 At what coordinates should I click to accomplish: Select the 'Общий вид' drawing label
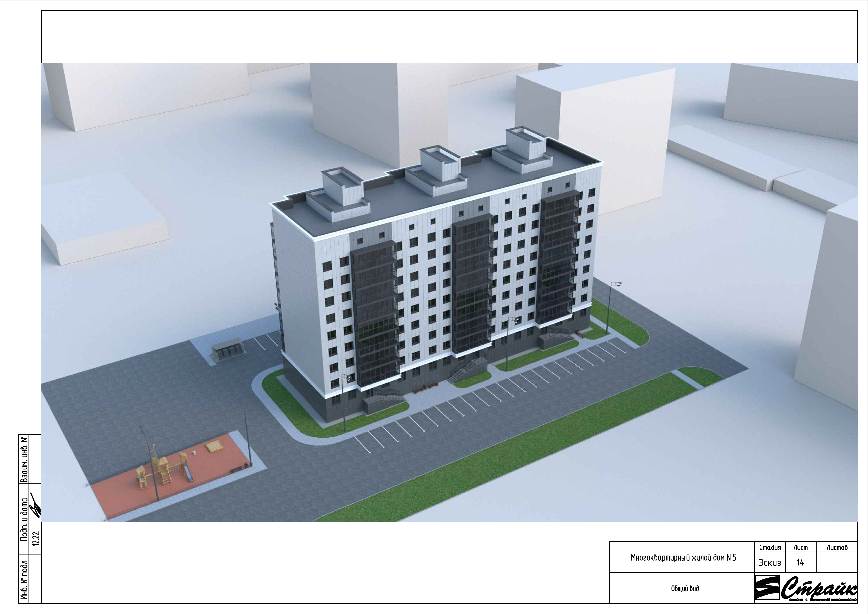(x=685, y=588)
